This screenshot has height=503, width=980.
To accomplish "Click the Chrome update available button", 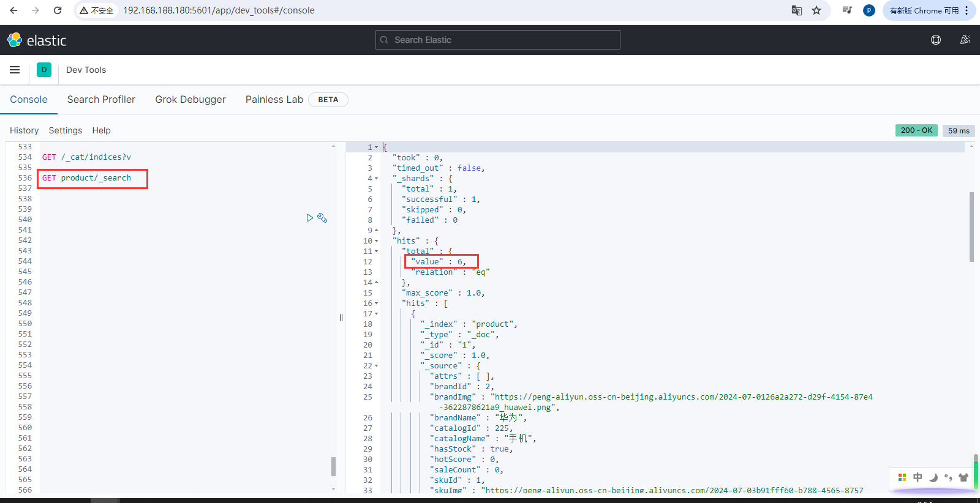I will pos(924,10).
